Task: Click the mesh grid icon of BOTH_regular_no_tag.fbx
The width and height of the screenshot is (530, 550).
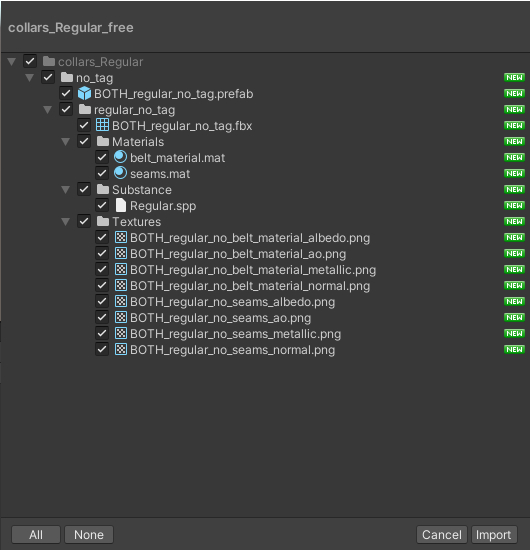Action: [x=102, y=125]
